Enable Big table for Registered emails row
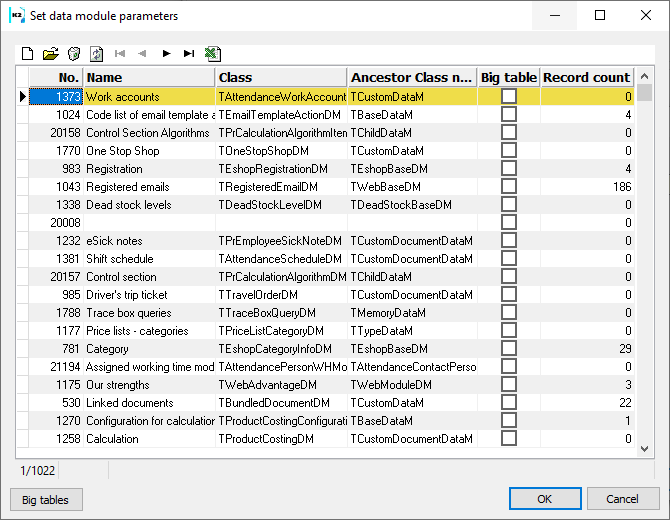Viewport: 670px width, 520px height. pyautogui.click(x=508, y=186)
